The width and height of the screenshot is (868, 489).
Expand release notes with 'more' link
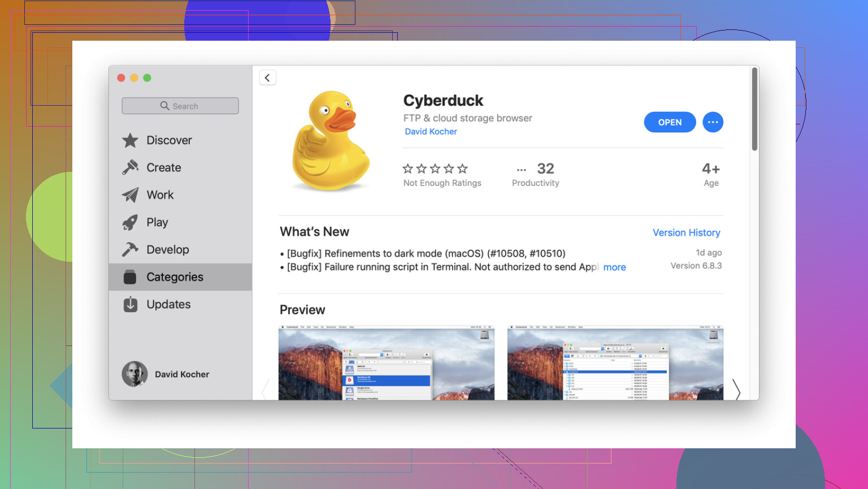click(x=615, y=267)
